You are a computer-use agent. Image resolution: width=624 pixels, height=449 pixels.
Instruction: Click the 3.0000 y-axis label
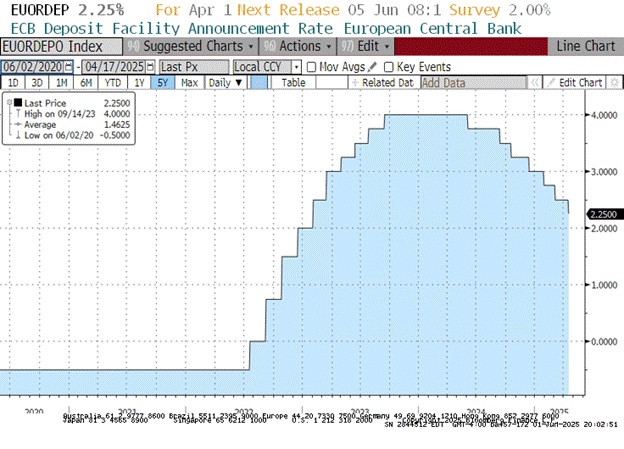click(x=604, y=172)
